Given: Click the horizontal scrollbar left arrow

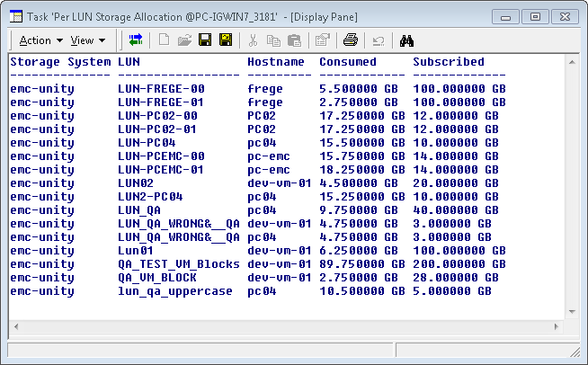Looking at the screenshot, I should tap(15, 328).
